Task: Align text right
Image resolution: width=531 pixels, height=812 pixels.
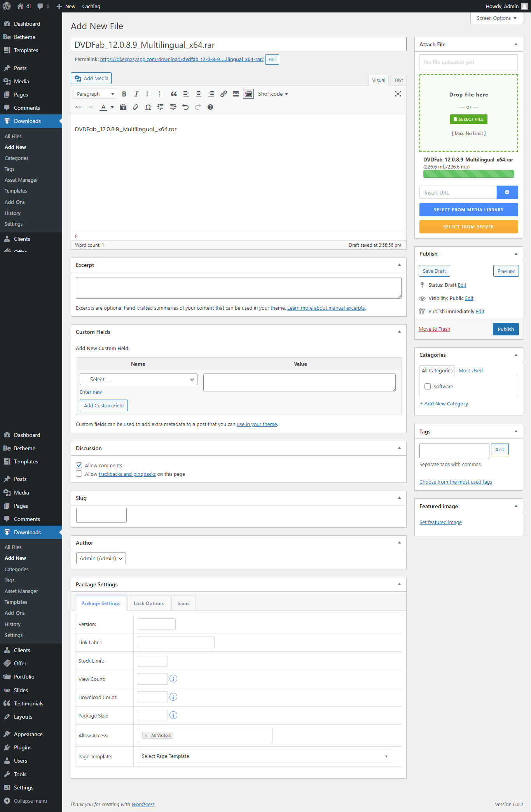Action: pos(211,94)
